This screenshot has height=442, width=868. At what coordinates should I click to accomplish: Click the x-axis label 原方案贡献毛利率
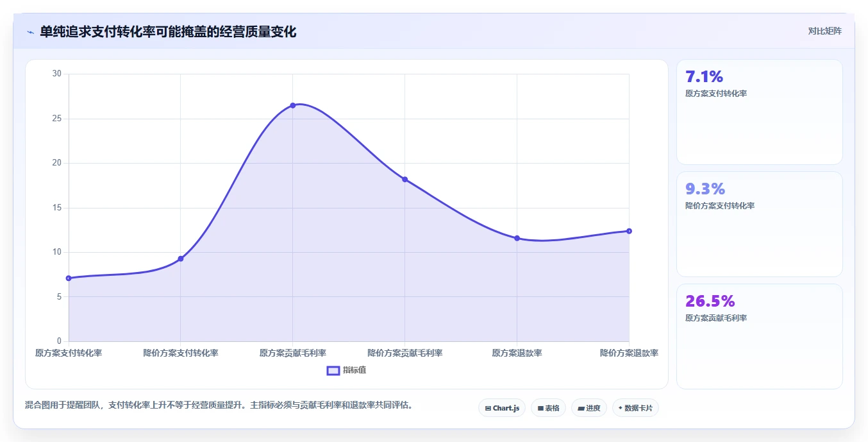tap(293, 353)
